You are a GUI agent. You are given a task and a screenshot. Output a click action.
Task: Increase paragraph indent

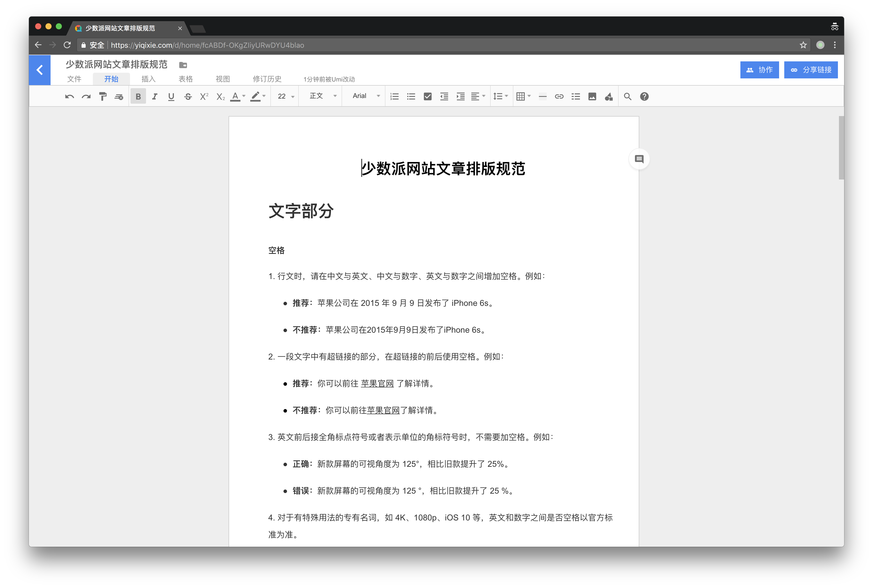(460, 96)
